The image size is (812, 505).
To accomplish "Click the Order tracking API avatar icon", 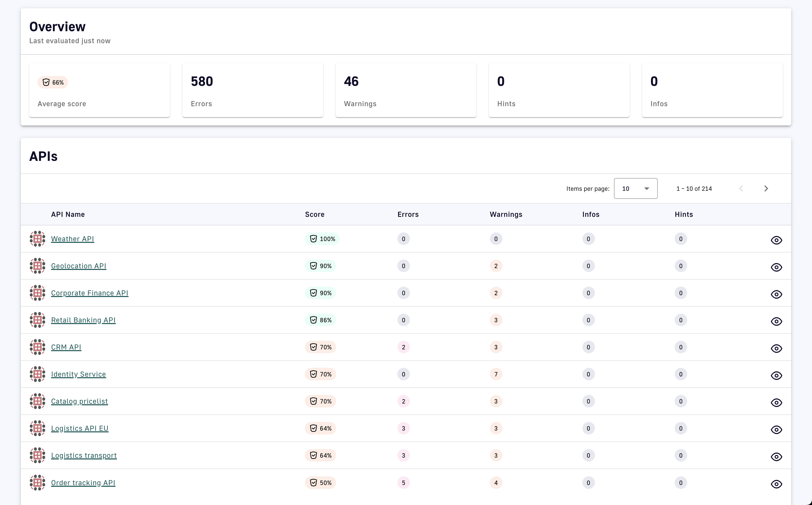I will [38, 483].
